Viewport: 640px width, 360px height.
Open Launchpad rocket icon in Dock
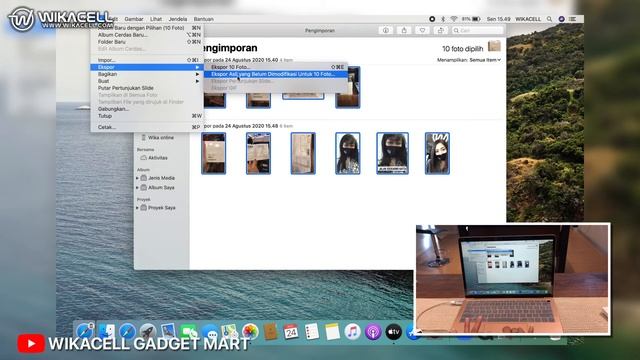pos(147,332)
